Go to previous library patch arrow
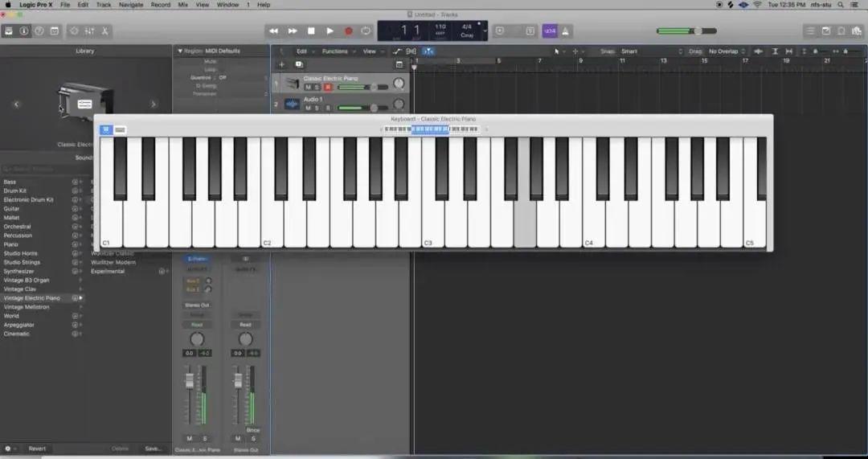Image resolution: width=868 pixels, height=459 pixels. (16, 104)
